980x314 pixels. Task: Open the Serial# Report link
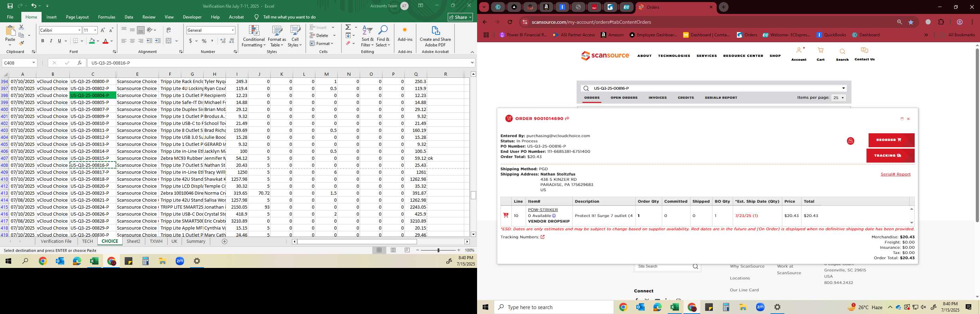[895, 174]
